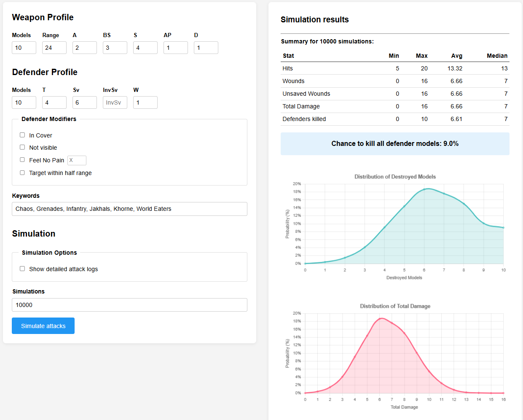Select the defender Wounds (W) field
This screenshot has height=420, width=523.
click(x=145, y=102)
